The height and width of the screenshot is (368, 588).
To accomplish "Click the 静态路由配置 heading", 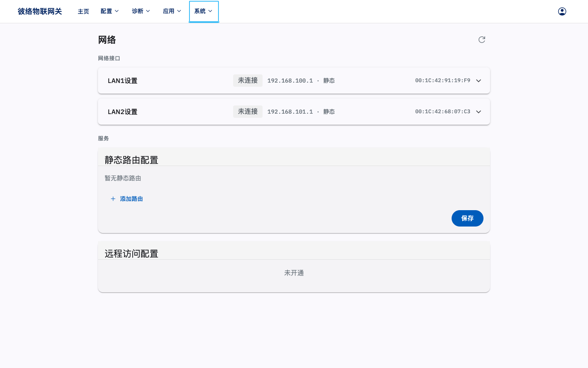I will [131, 160].
